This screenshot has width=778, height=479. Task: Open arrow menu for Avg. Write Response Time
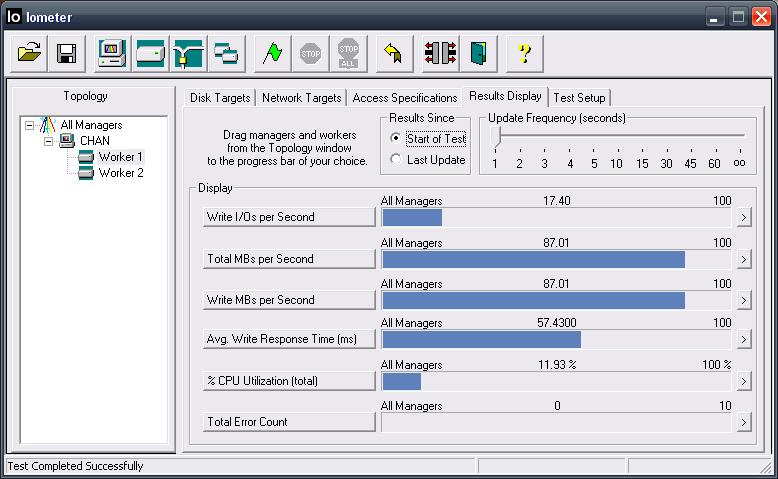coord(744,340)
